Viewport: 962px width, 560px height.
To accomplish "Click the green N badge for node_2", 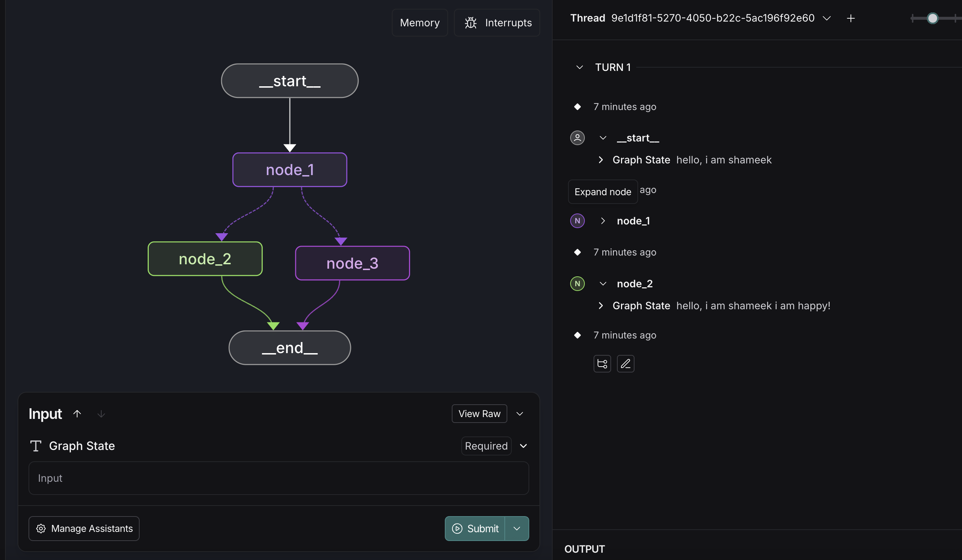I will click(x=577, y=284).
